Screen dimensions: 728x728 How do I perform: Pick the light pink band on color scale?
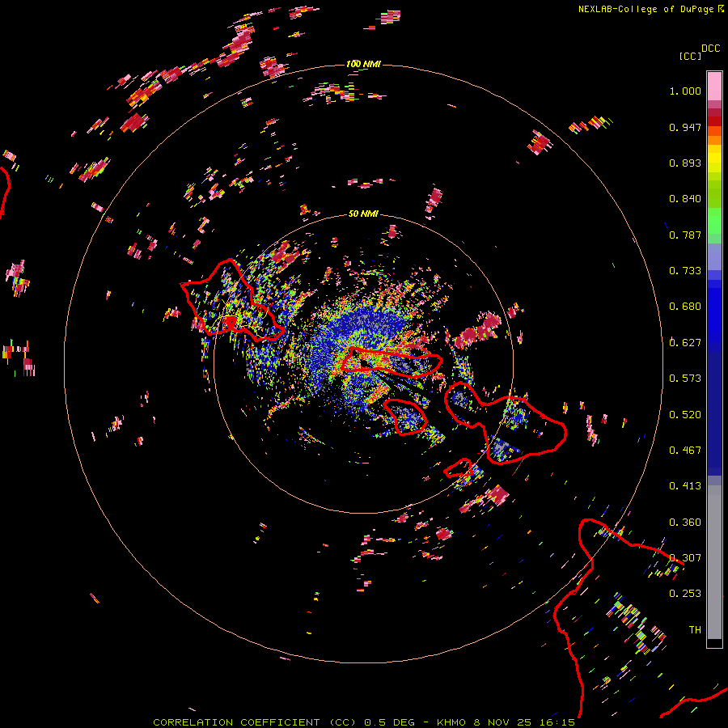coord(714,86)
